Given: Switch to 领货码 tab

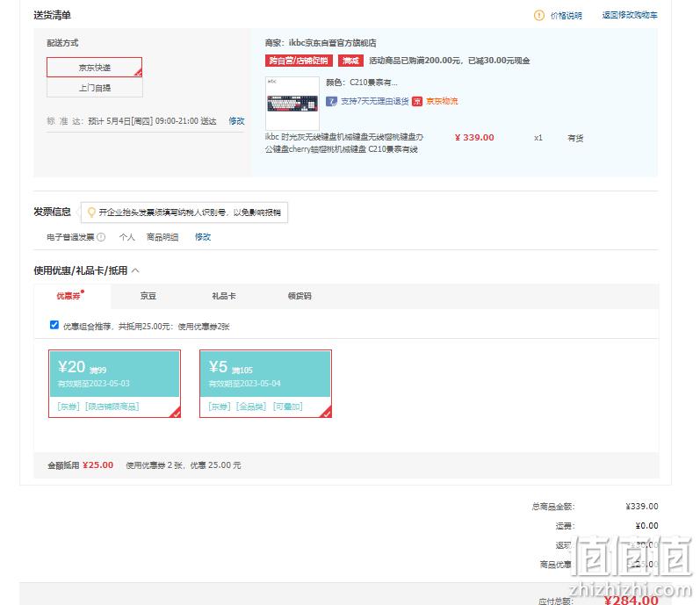Looking at the screenshot, I should (299, 296).
